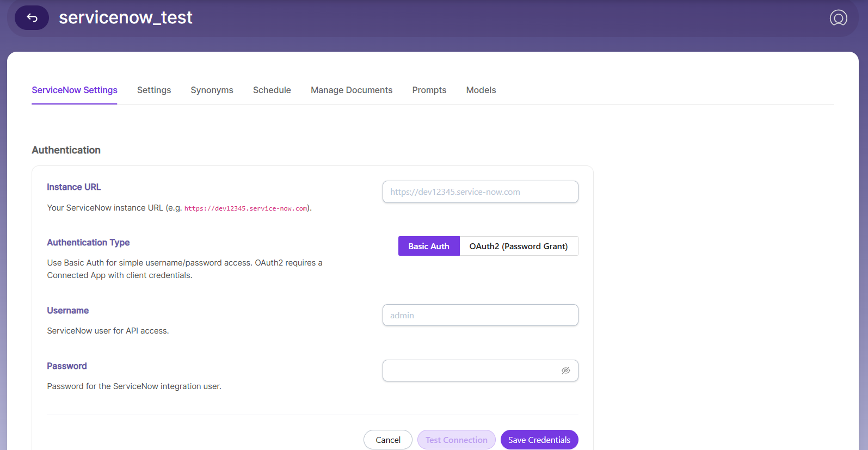Image resolution: width=868 pixels, height=450 pixels.
Task: Open the Schedule tab
Action: pyautogui.click(x=272, y=90)
